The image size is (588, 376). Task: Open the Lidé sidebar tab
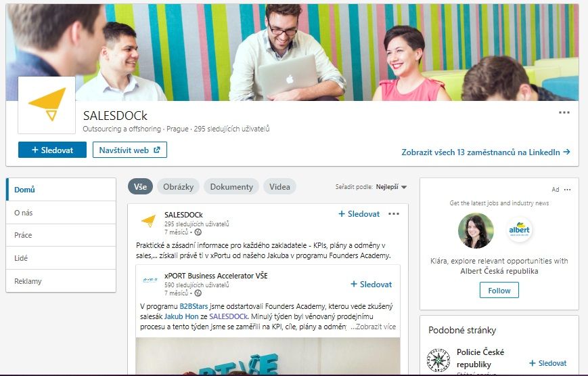61,258
